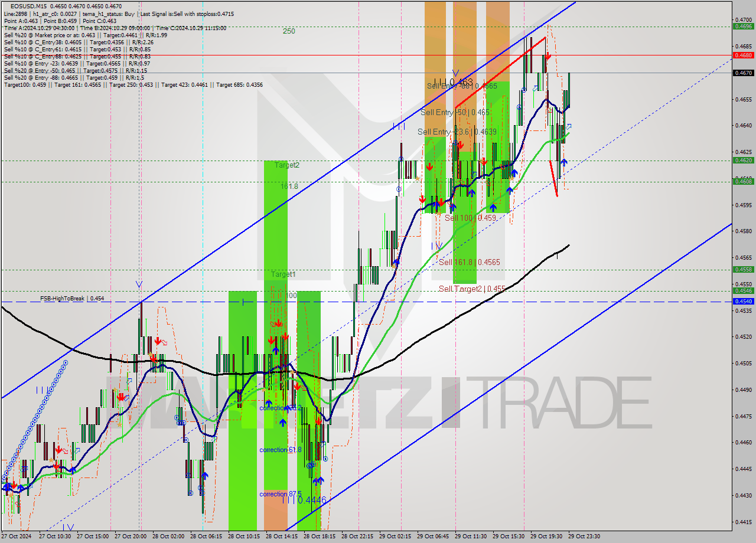Screen dimensions: 756x543
Task: Click the 'Sell %20 @ Entry -88: 0.4665' line
Action: tap(74, 78)
